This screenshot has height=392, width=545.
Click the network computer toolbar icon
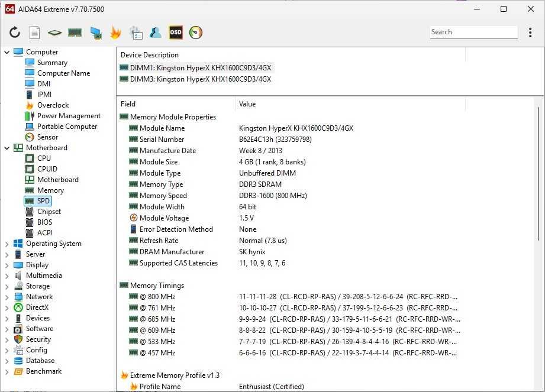tap(96, 33)
